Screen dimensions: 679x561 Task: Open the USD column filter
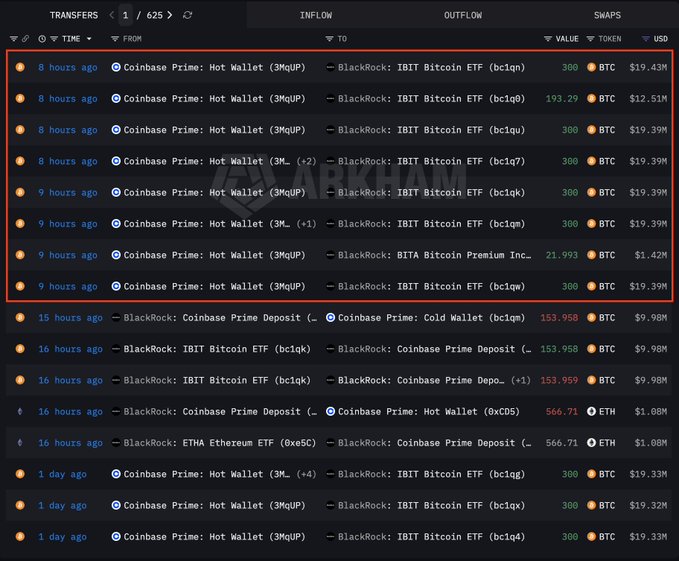[646, 39]
